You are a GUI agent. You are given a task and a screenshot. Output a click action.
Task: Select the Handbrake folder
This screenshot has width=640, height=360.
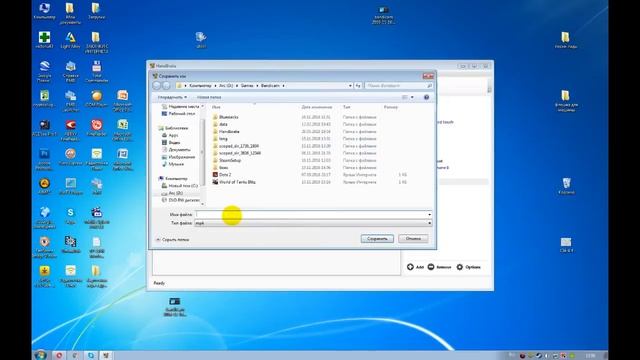tap(229, 131)
